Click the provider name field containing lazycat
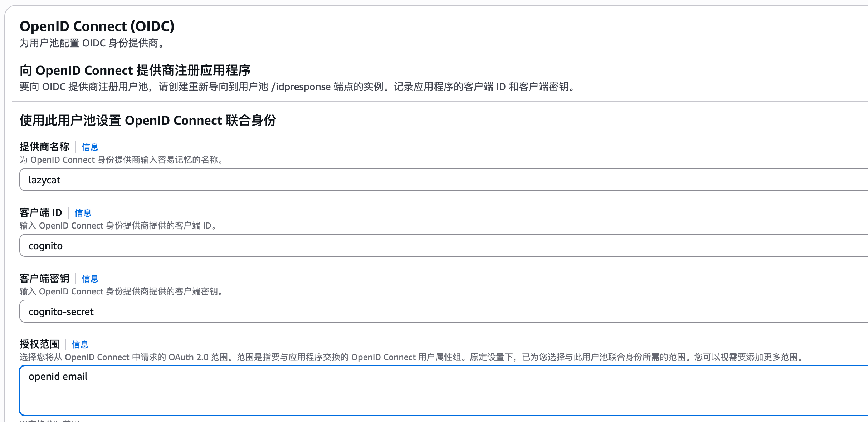 429,180
